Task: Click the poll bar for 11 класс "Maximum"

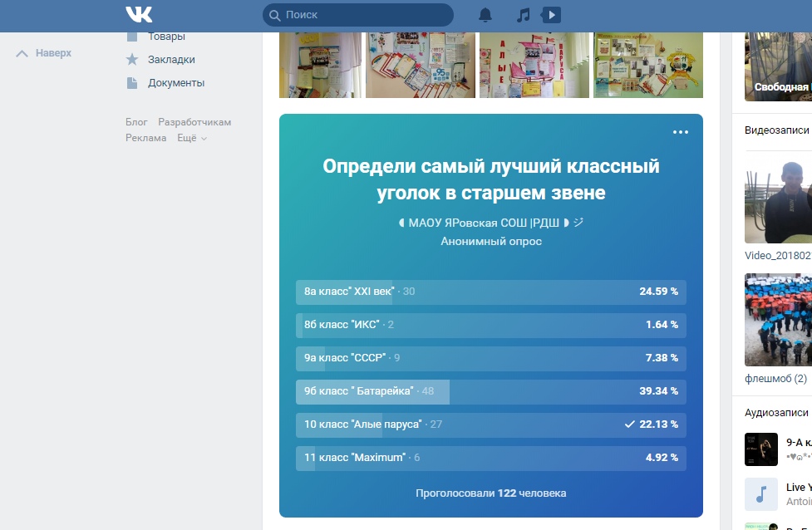Action: (x=490, y=458)
